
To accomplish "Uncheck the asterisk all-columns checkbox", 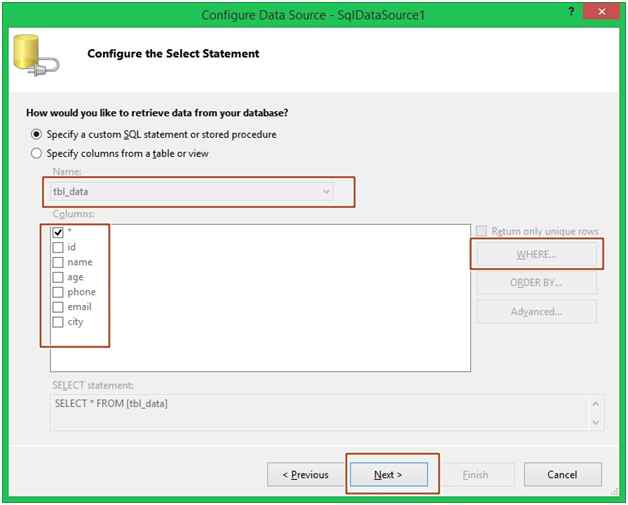I will [x=58, y=232].
